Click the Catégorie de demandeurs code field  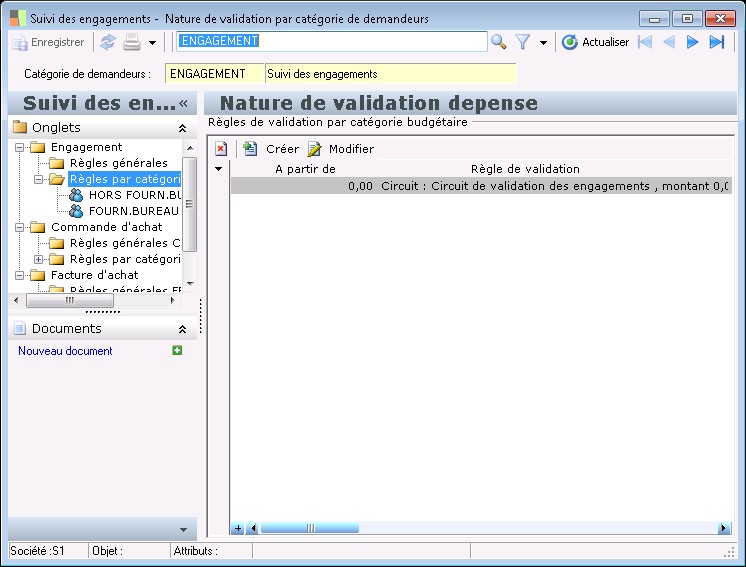coord(215,74)
